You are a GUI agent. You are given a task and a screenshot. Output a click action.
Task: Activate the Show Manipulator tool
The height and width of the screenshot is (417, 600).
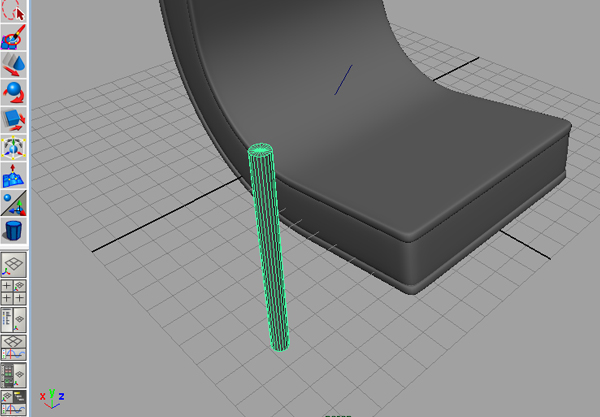[13, 203]
